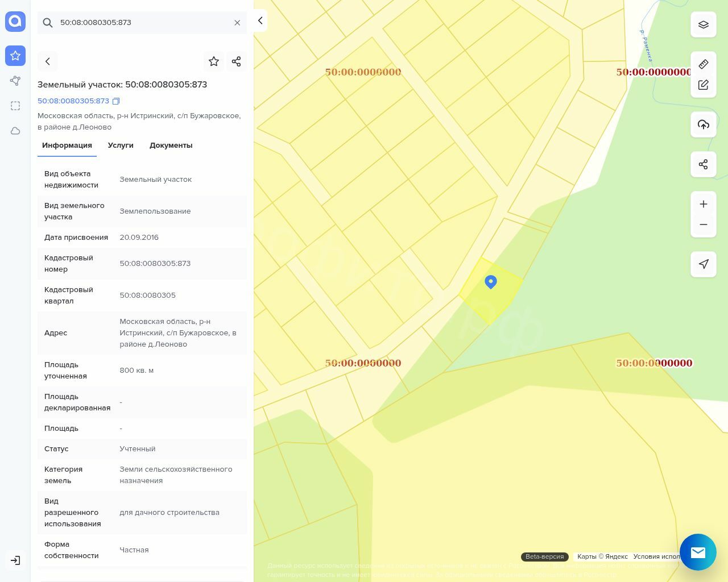Click the cloud upload icon on map
The width and height of the screenshot is (728, 582).
(704, 124)
